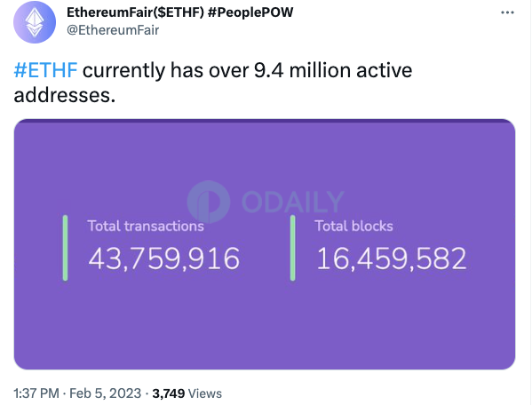Click the EthereumFair($ETHF) display name

(135, 12)
